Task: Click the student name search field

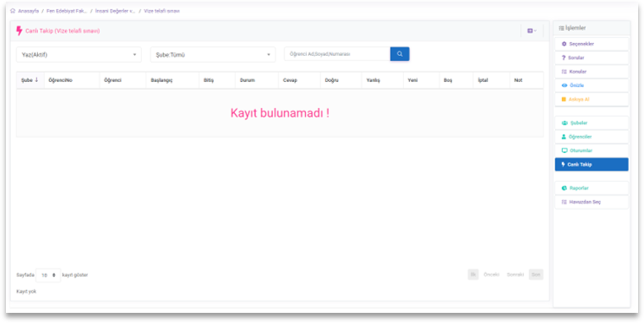Action: click(x=337, y=54)
